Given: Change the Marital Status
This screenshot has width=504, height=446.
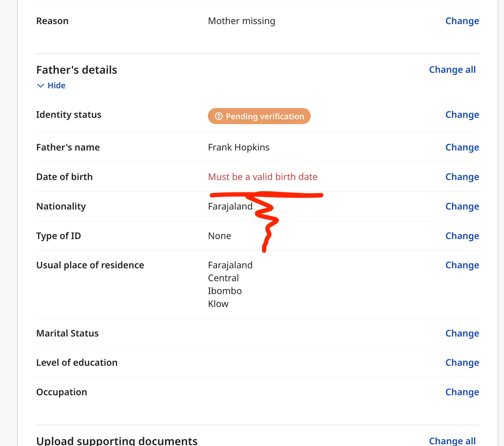Looking at the screenshot, I should pyautogui.click(x=462, y=333).
